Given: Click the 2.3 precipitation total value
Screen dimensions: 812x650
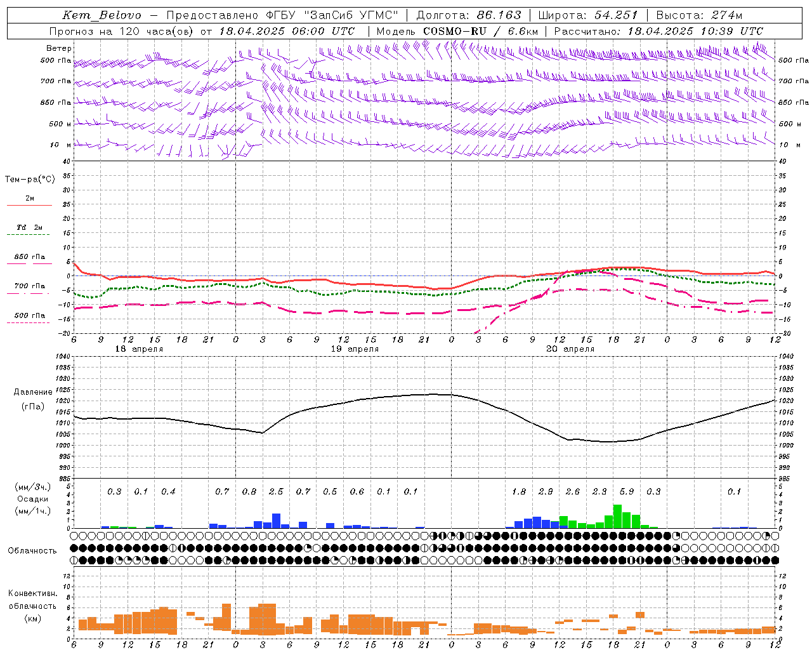Looking at the screenshot, I should pos(599,492).
